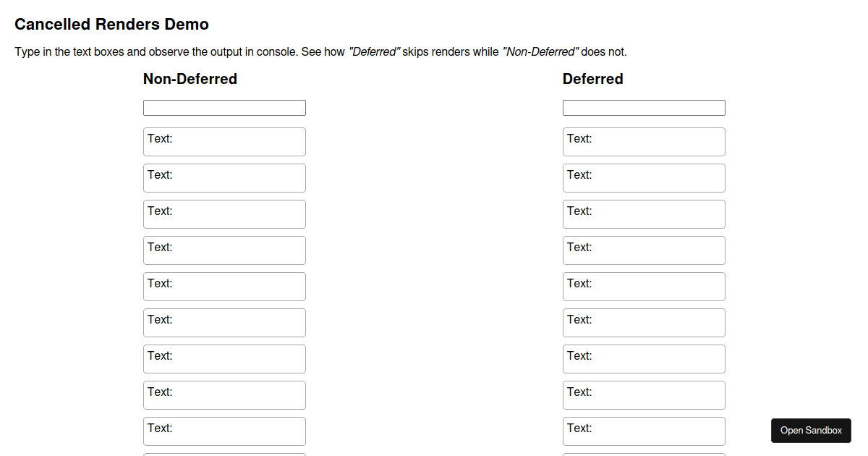The image size is (868, 456).
Task: Select sixth Text box under Deferred
Action: 644,323
